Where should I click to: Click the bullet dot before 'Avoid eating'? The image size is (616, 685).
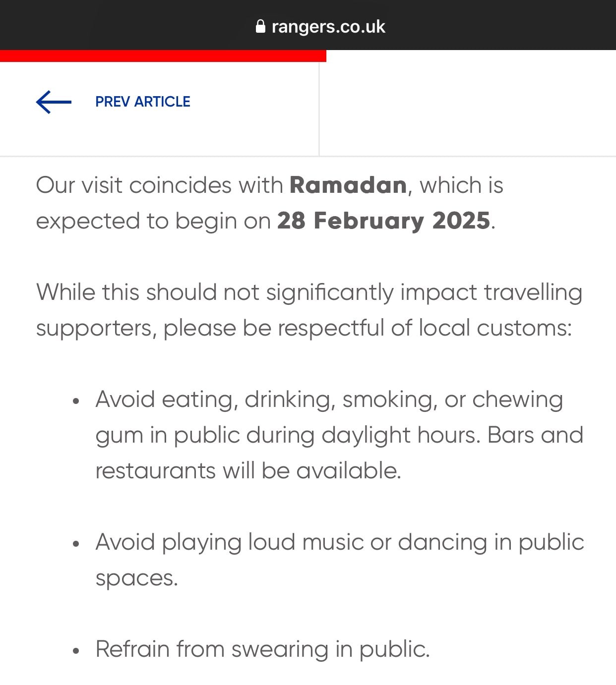coord(76,401)
